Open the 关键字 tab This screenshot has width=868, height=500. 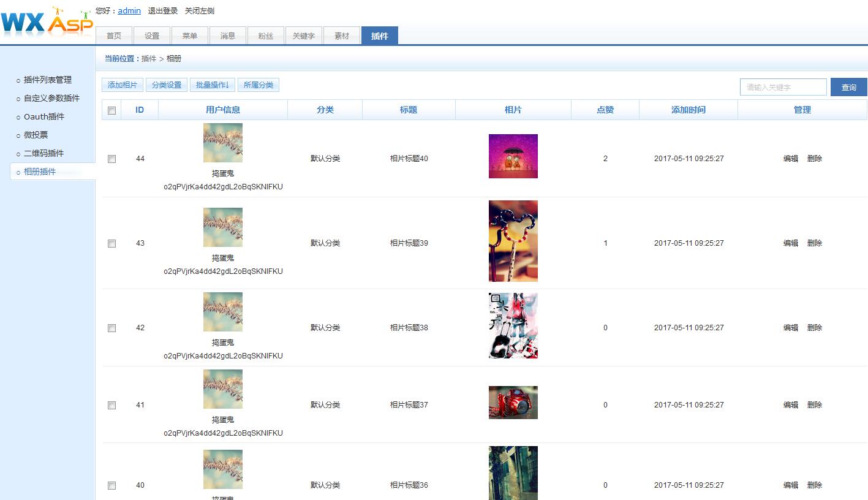click(304, 36)
